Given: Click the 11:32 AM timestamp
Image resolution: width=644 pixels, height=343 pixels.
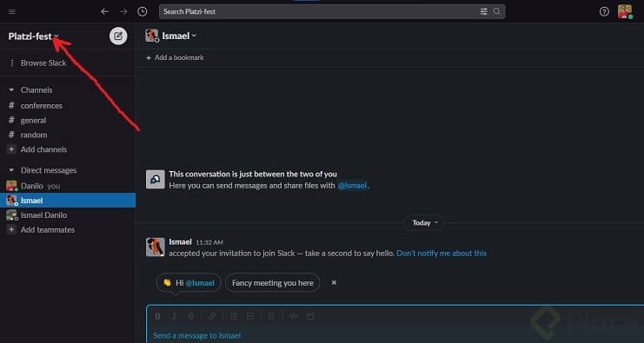Looking at the screenshot, I should [209, 242].
